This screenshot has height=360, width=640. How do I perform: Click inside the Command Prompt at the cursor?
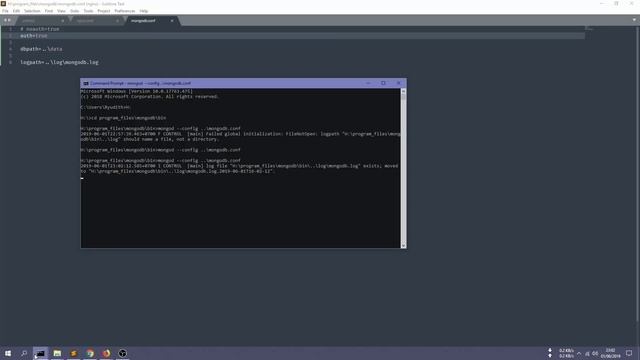(82, 178)
